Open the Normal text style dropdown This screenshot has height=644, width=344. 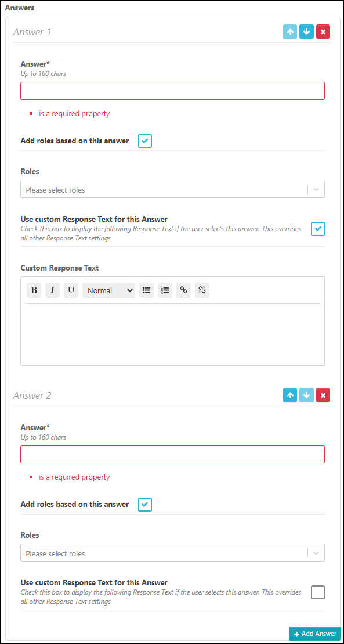pyautogui.click(x=109, y=290)
